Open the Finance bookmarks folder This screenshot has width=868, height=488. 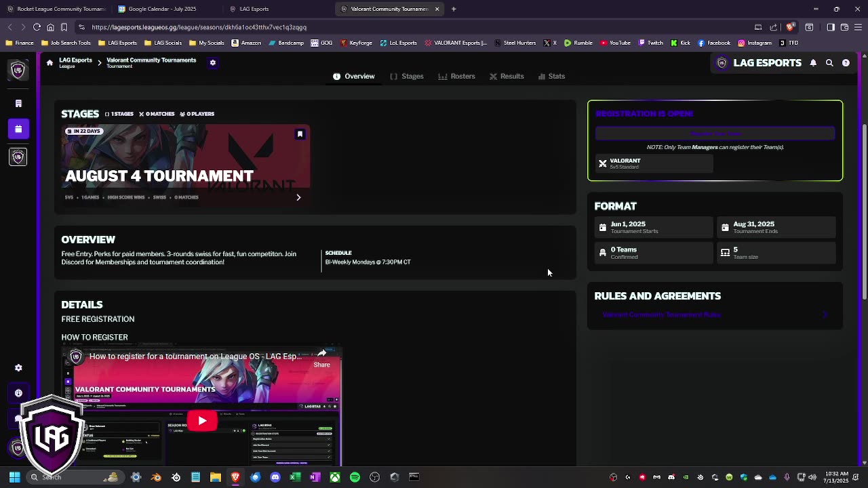pos(20,43)
